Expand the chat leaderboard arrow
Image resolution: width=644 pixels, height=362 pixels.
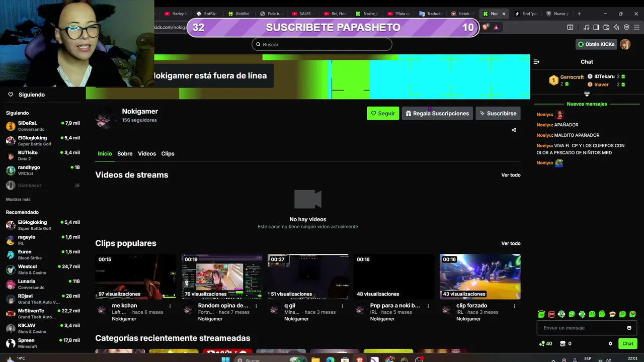tap(587, 94)
